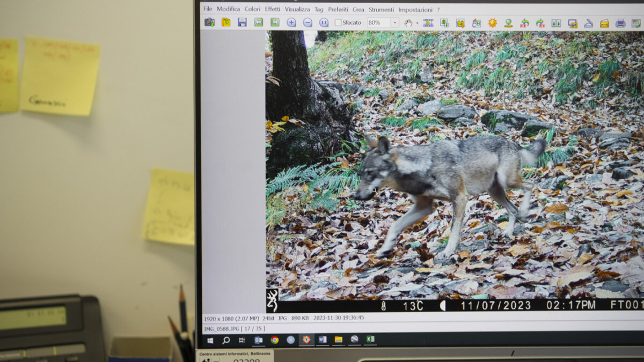Open the Modifica menu
Screen dimensions: 644x362
tap(228, 9)
